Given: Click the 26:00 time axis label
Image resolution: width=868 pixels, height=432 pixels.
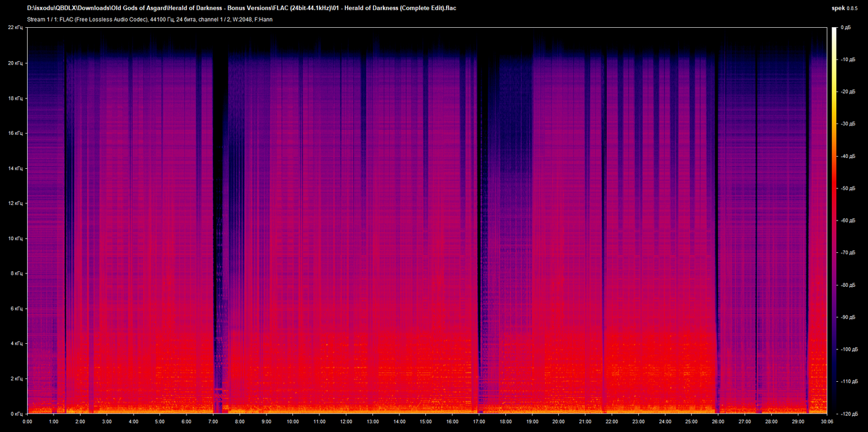Looking at the screenshot, I should [x=717, y=422].
